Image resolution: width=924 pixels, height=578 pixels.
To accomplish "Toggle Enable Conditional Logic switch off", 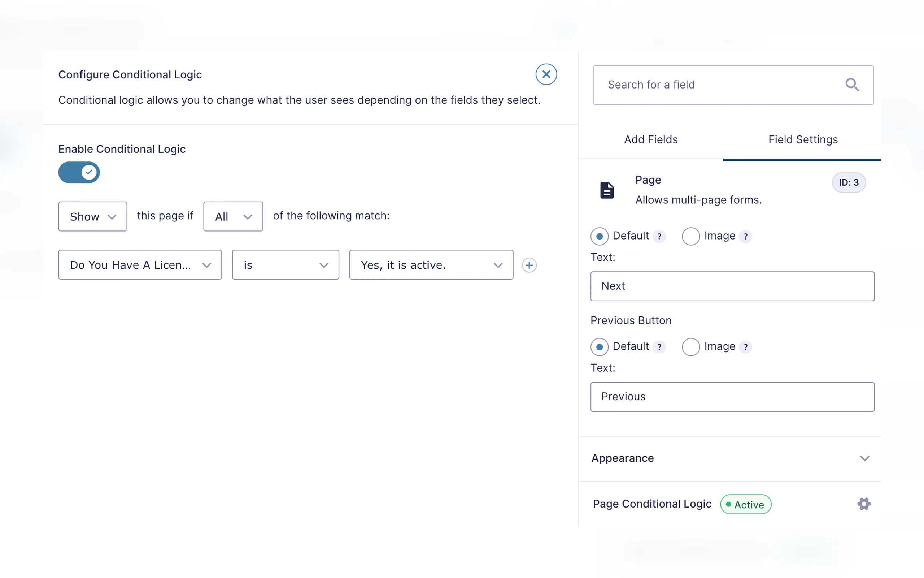I will (79, 172).
